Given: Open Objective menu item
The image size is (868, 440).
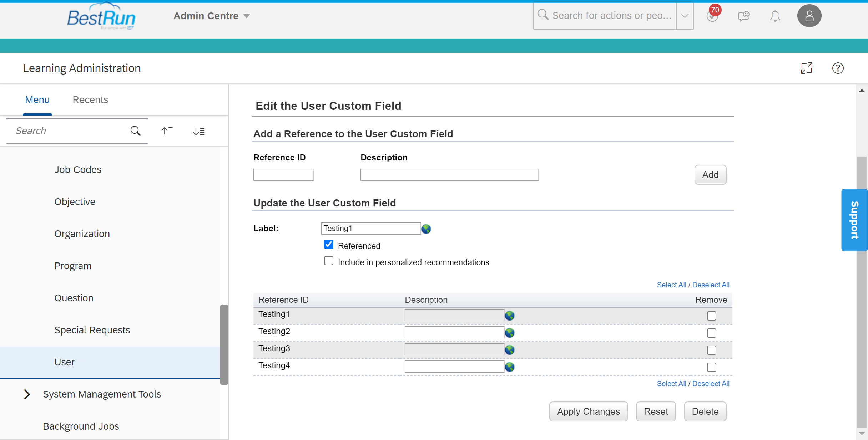Looking at the screenshot, I should tap(75, 202).
